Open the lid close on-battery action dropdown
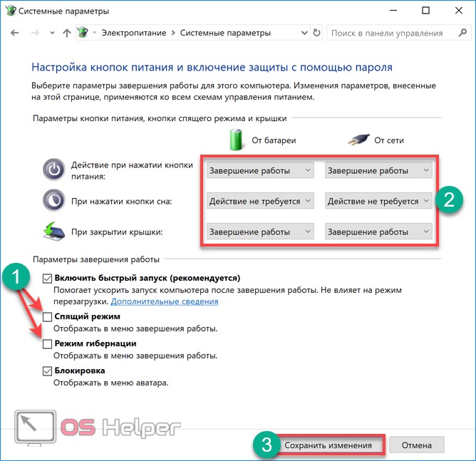Screen dimensions: 476x461 pos(260,232)
